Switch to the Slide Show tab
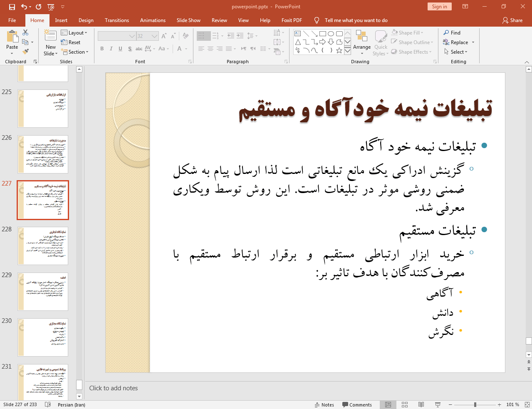This screenshot has width=532, height=409. coord(188,20)
